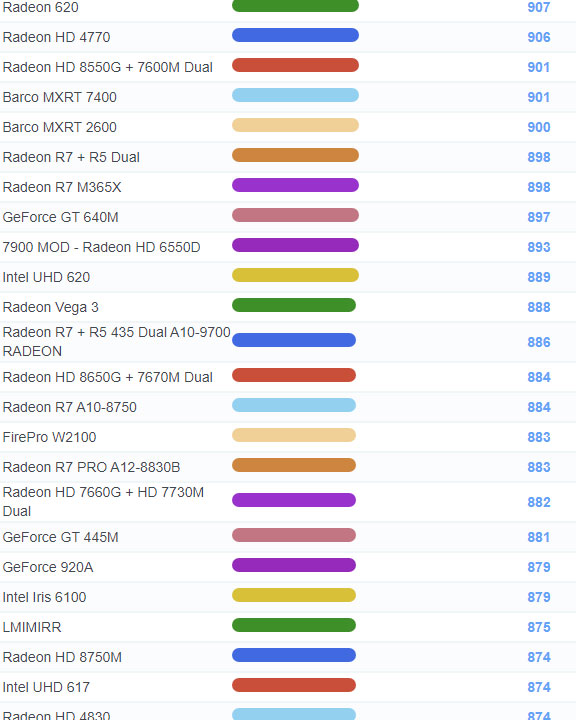This screenshot has width=576, height=720.
Task: Click score 879 for GeForce 920A
Action: point(539,567)
